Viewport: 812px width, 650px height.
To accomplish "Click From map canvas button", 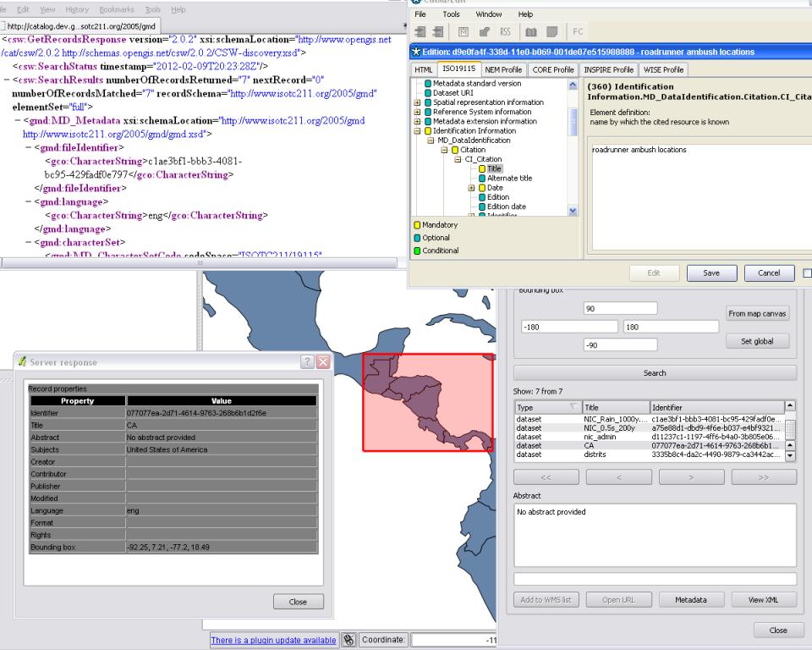I will (x=757, y=314).
